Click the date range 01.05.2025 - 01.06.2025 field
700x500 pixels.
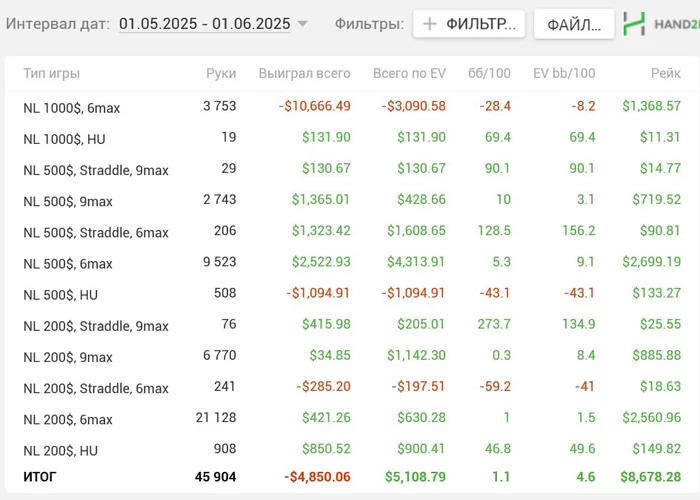click(x=204, y=24)
